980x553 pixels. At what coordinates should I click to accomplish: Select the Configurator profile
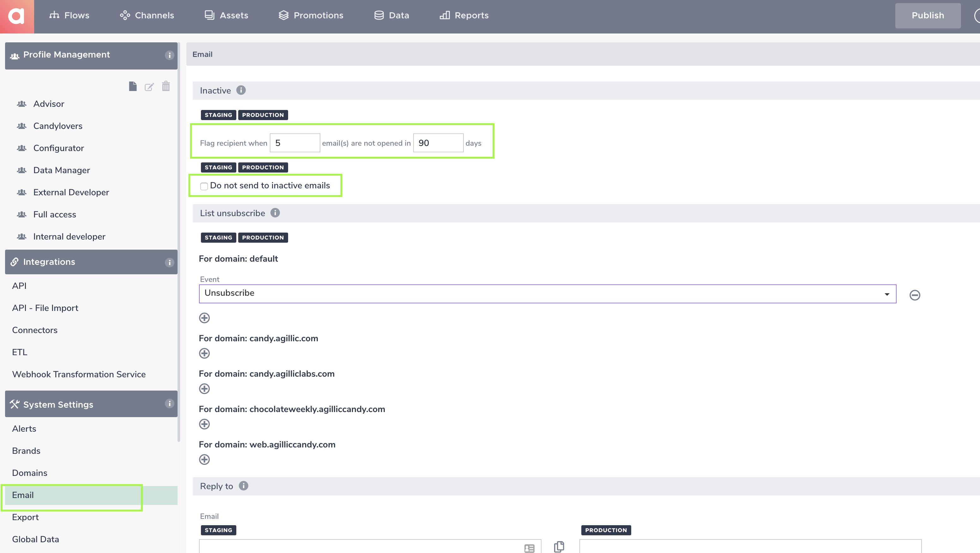(x=58, y=148)
